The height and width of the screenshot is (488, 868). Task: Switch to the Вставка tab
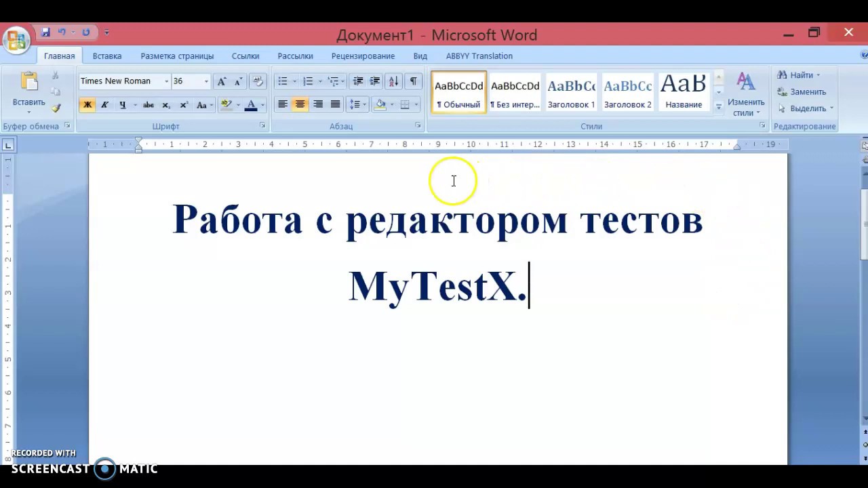[x=107, y=56]
